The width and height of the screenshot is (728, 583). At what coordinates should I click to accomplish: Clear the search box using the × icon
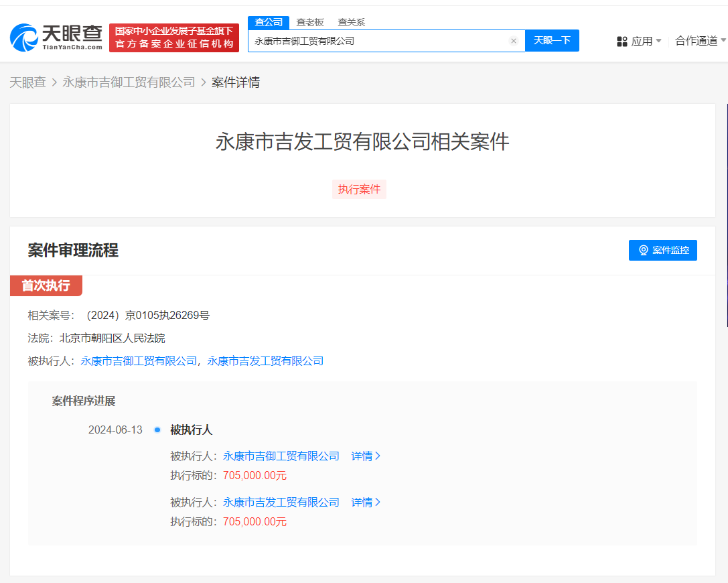[x=514, y=41]
